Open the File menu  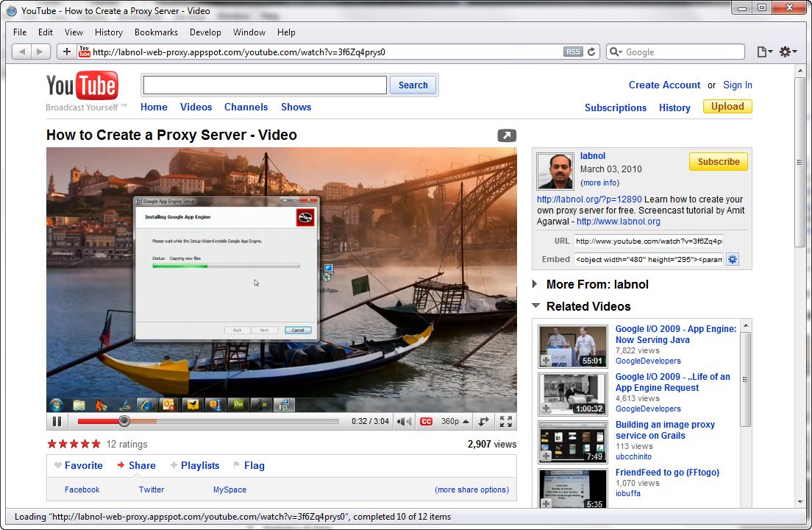20,32
